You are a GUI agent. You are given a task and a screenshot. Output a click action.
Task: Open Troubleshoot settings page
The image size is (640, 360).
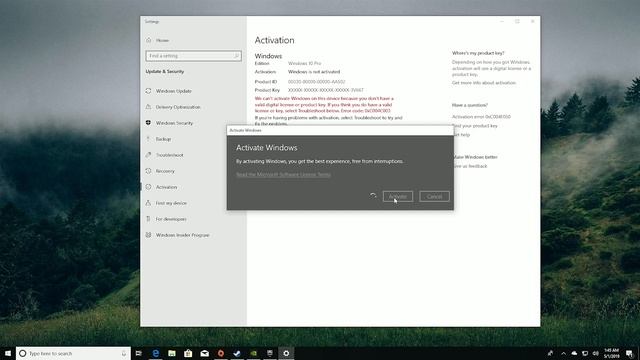[x=169, y=155]
